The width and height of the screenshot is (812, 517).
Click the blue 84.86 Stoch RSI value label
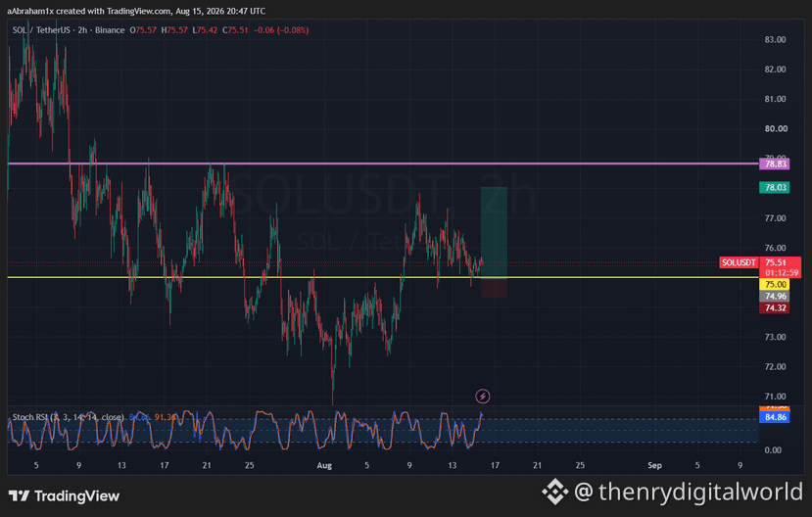[x=775, y=417]
